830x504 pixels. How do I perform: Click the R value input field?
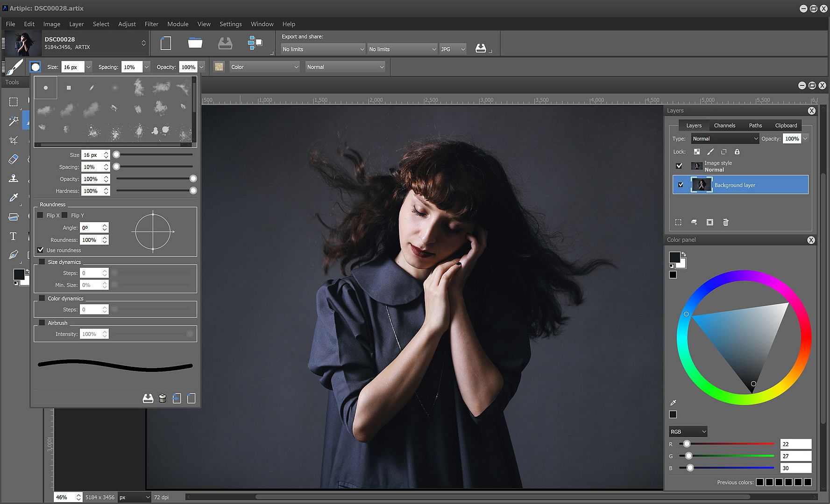[x=795, y=444]
